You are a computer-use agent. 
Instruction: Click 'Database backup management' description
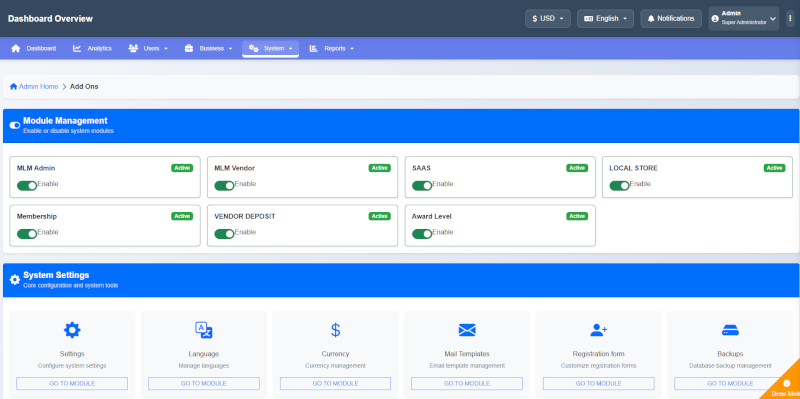point(730,366)
